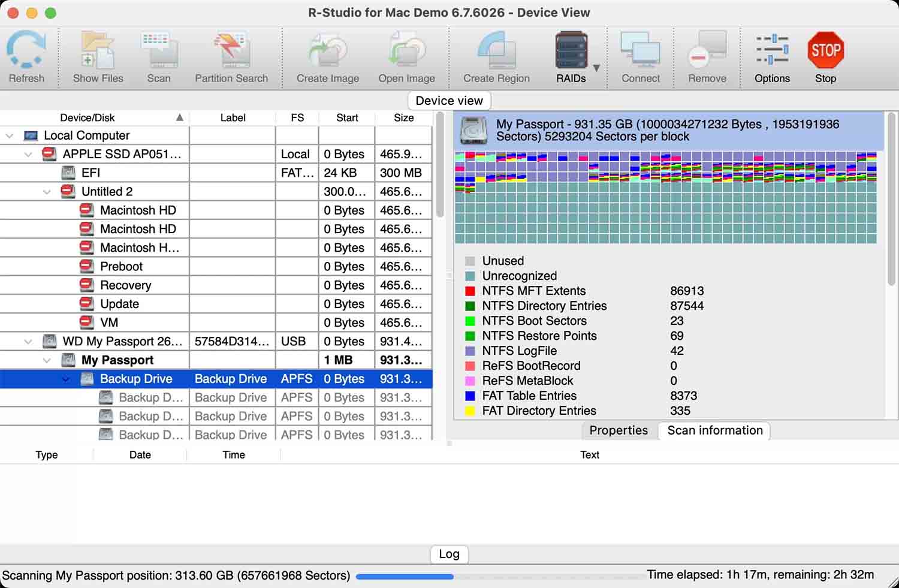Click the scan block map grid
899x588 pixels.
point(666,197)
